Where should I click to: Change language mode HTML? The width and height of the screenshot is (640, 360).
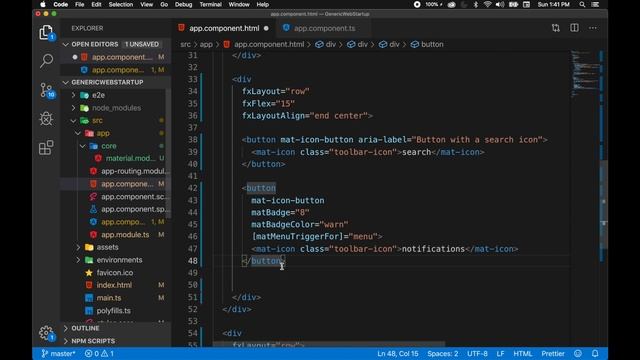pos(522,353)
